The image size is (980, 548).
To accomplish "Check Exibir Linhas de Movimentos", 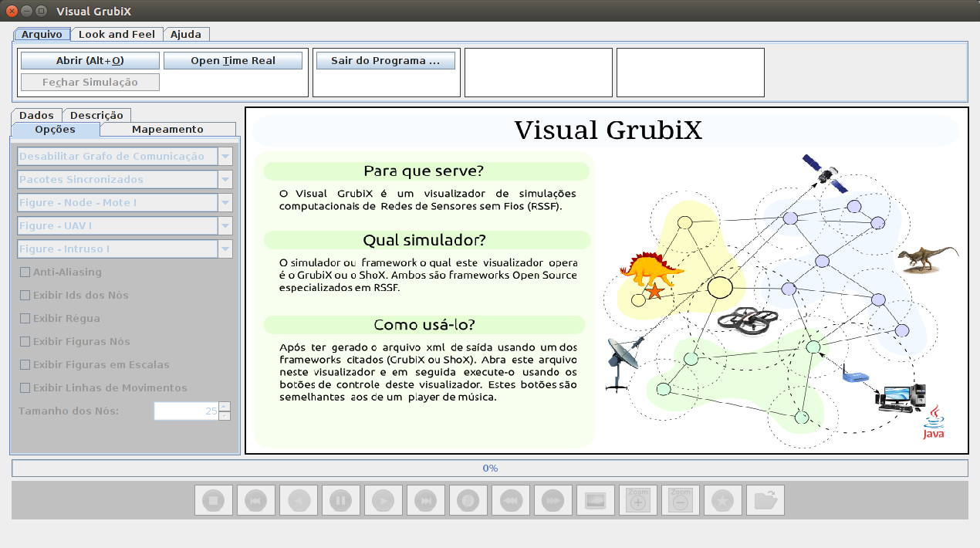I will (x=103, y=387).
